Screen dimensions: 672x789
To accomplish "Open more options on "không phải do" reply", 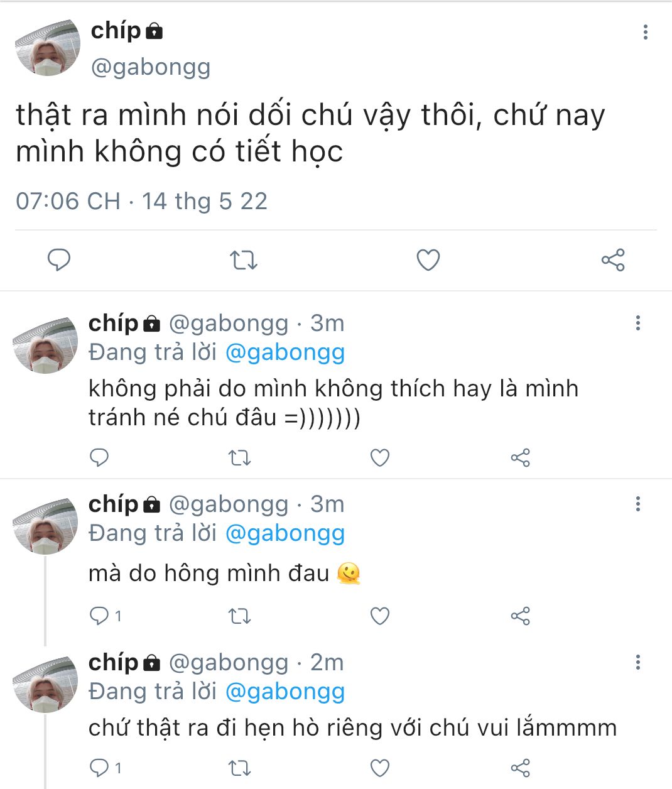I will (x=638, y=323).
